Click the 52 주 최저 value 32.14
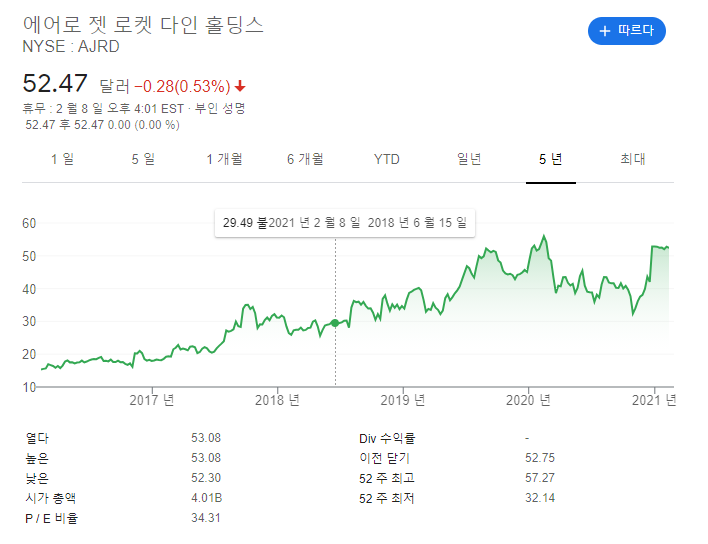 point(540,498)
